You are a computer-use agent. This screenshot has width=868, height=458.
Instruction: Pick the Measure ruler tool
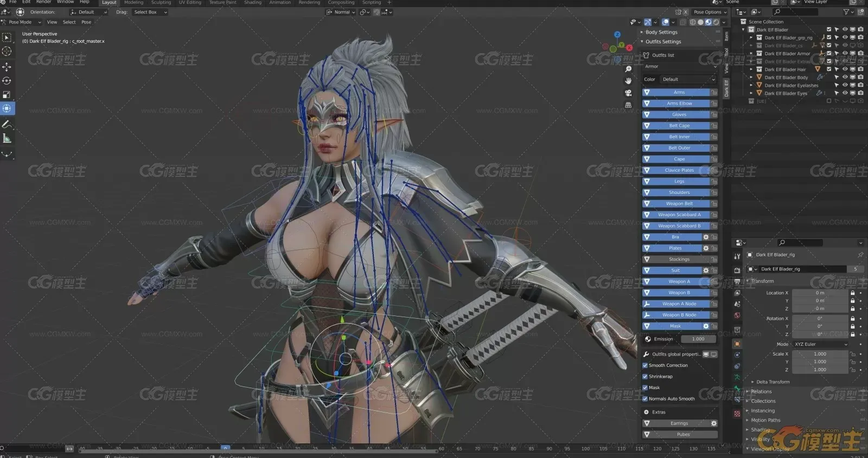(7, 139)
